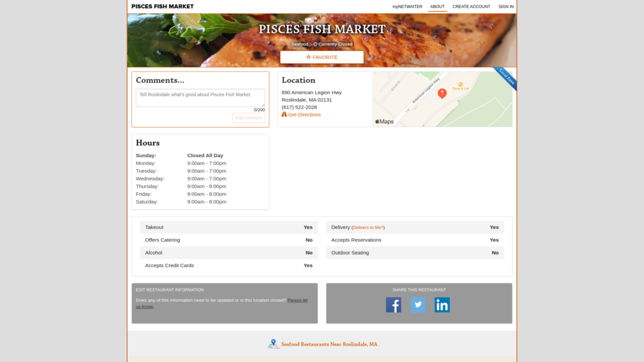Image resolution: width=644 pixels, height=362 pixels.
Task: Click the red map pin marker
Action: point(442,93)
